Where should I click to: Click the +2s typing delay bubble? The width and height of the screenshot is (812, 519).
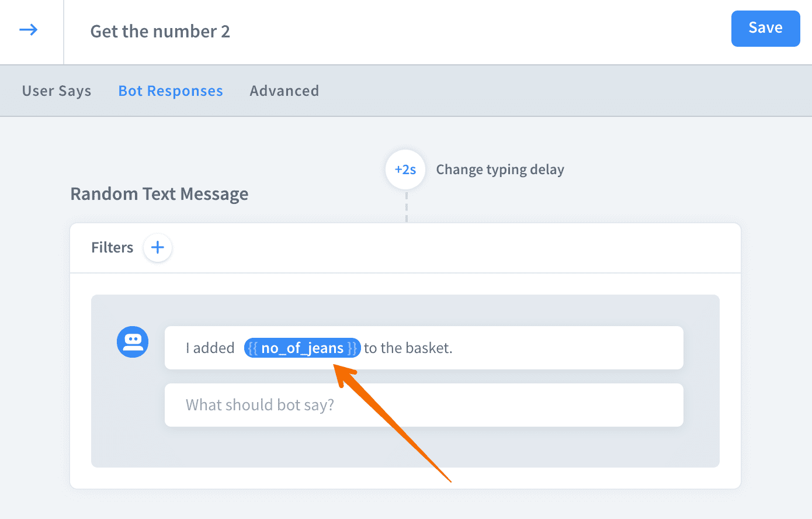[x=405, y=170]
